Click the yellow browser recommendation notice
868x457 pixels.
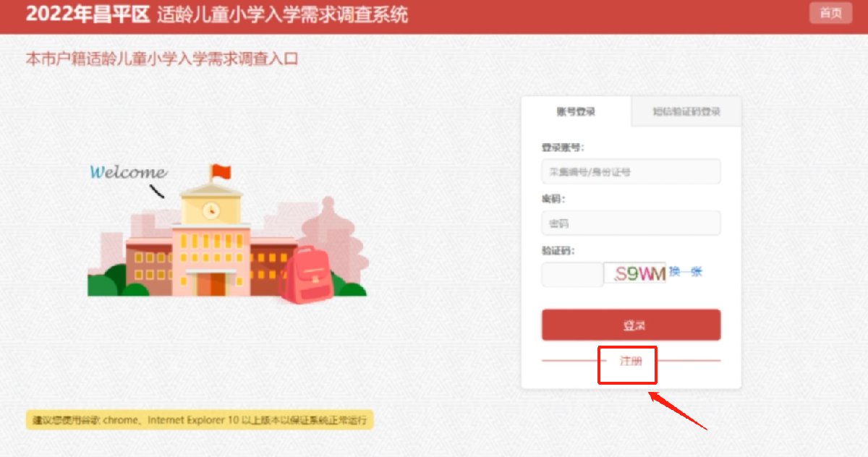coord(200,419)
